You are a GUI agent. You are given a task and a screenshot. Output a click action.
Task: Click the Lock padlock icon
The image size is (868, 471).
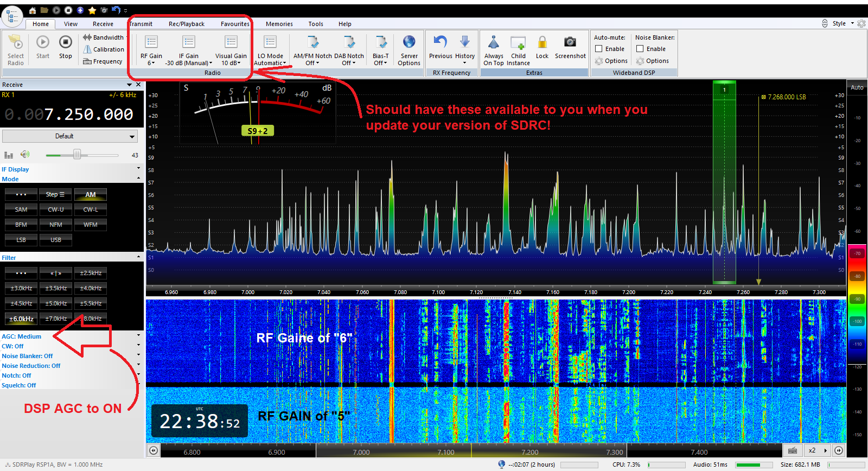click(x=542, y=42)
